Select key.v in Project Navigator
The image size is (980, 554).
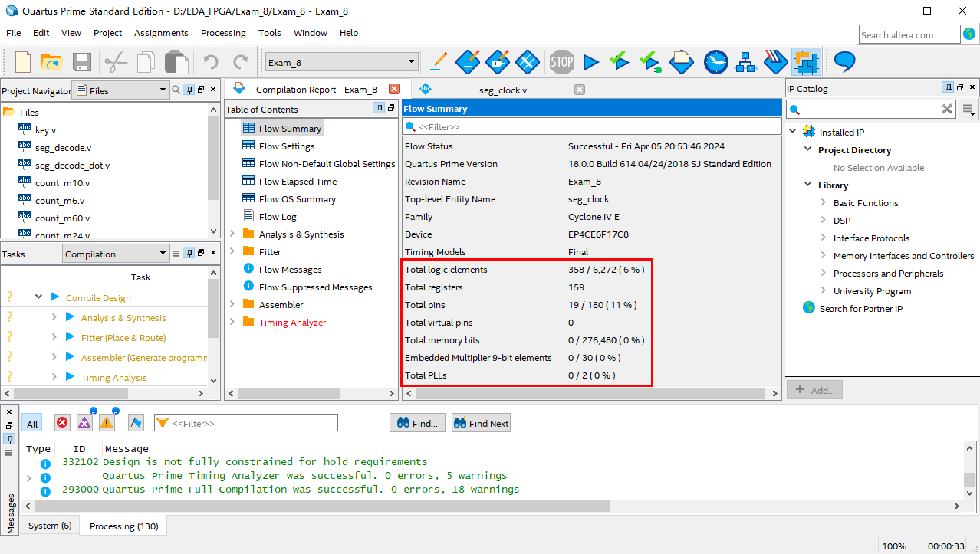(x=45, y=129)
